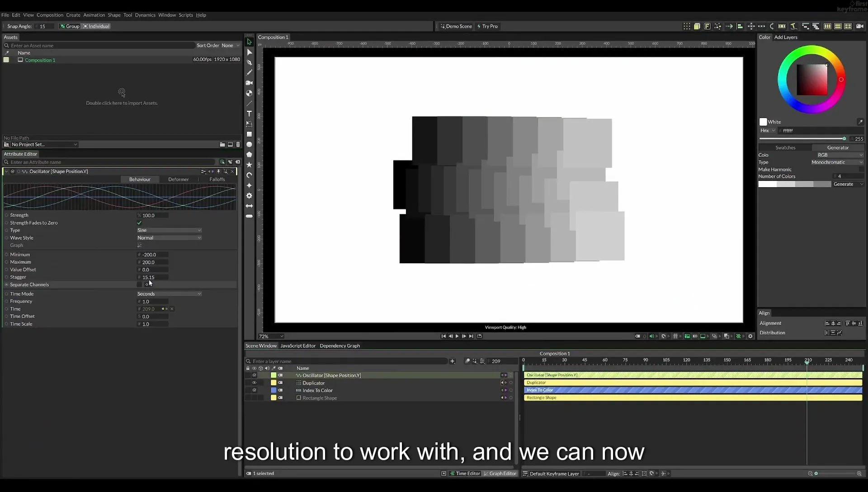Viewport: 868px width, 492px height.
Task: Select the Rectangle shape tool
Action: (249, 134)
